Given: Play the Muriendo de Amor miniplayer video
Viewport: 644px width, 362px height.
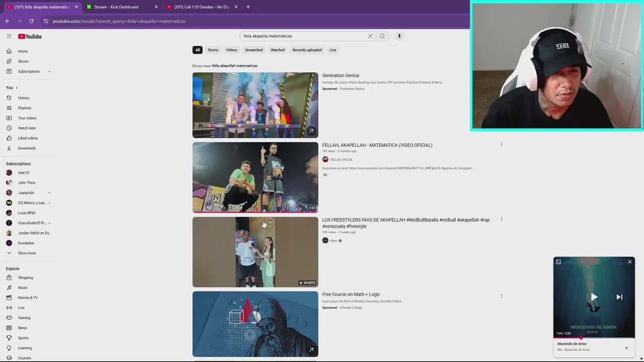Looking at the screenshot, I should [594, 297].
